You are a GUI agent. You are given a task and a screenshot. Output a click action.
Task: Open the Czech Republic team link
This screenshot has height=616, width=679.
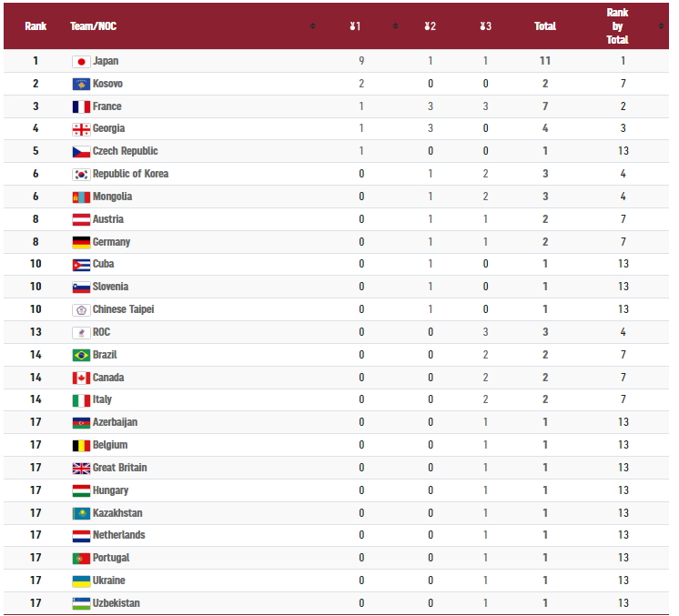tap(125, 151)
